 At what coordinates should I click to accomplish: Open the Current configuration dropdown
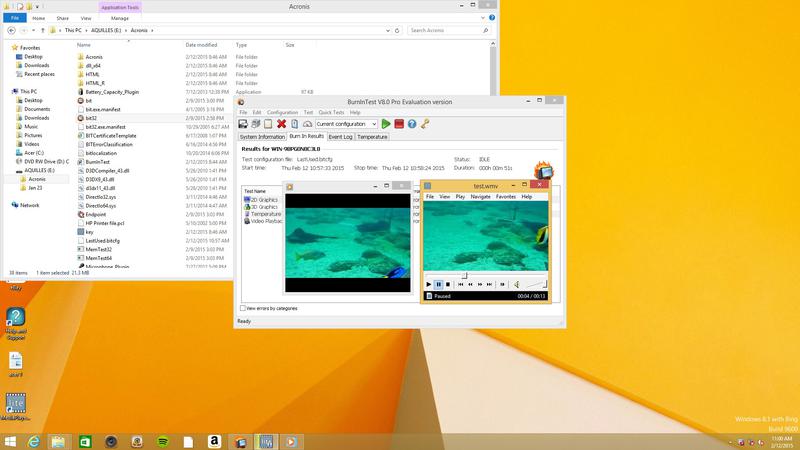coord(346,124)
